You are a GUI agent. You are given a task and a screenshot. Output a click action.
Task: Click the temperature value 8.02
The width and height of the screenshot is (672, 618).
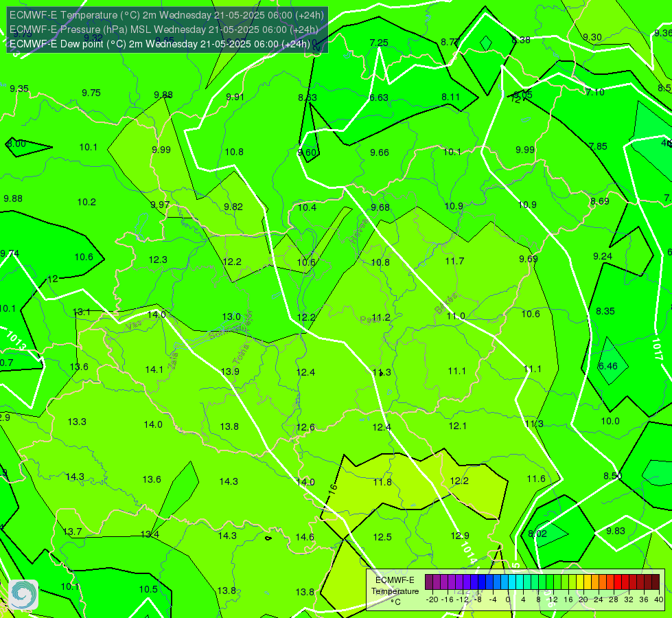pyautogui.click(x=537, y=534)
